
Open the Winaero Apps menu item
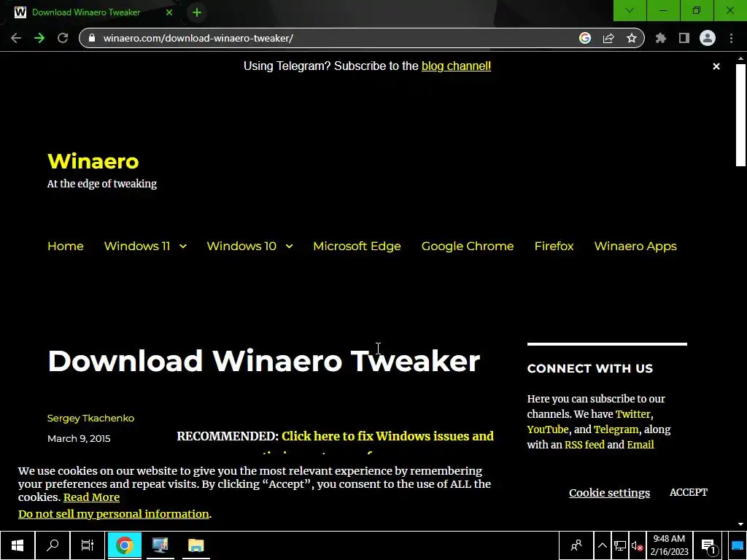(x=635, y=246)
